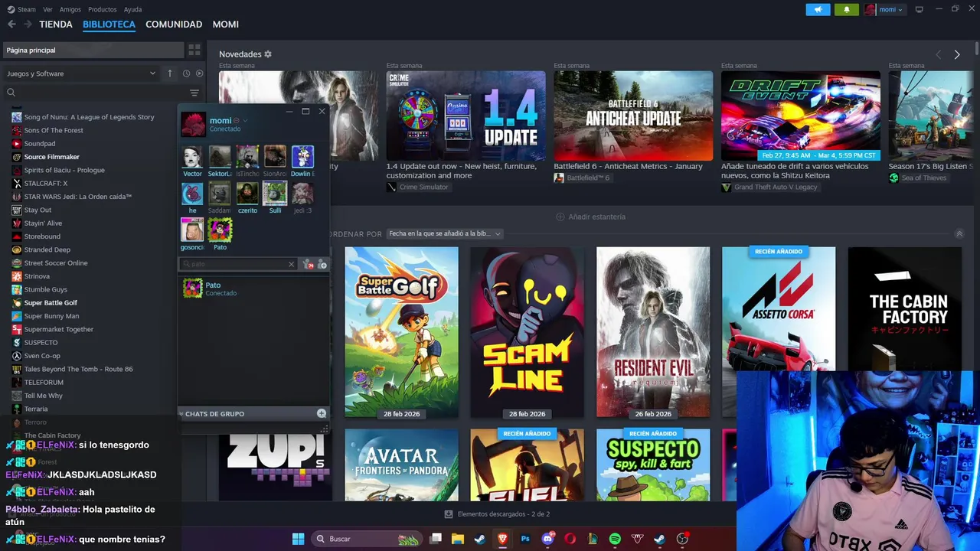Filter library by recent activity clock icon

186,73
